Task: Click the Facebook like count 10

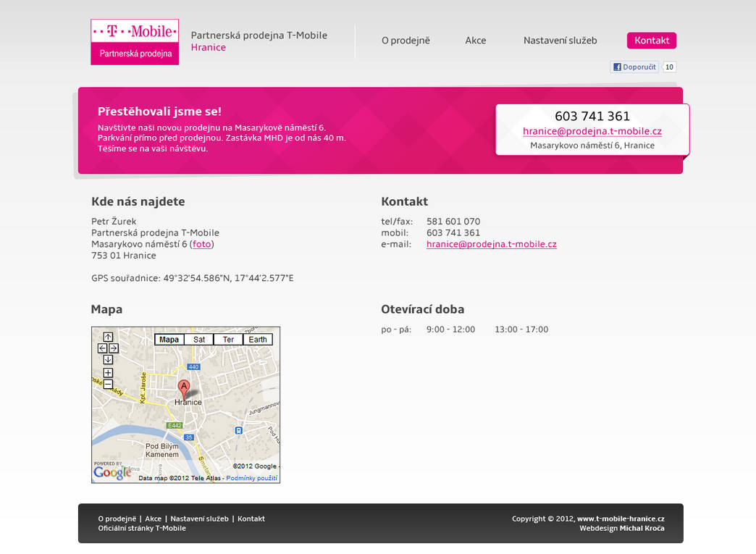Action: pos(669,67)
